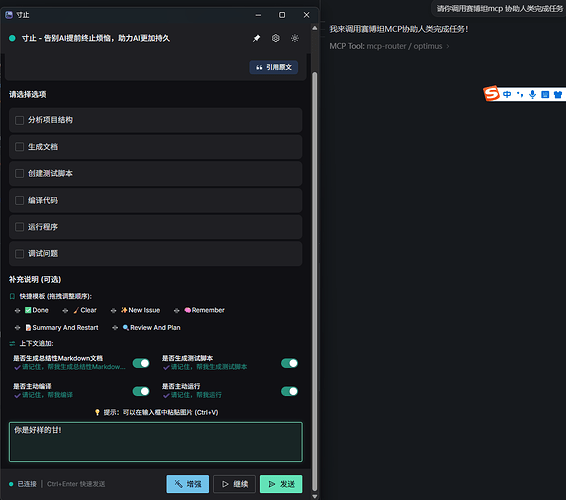Check the 运行程序 option
The width and height of the screenshot is (566, 500).
point(19,227)
